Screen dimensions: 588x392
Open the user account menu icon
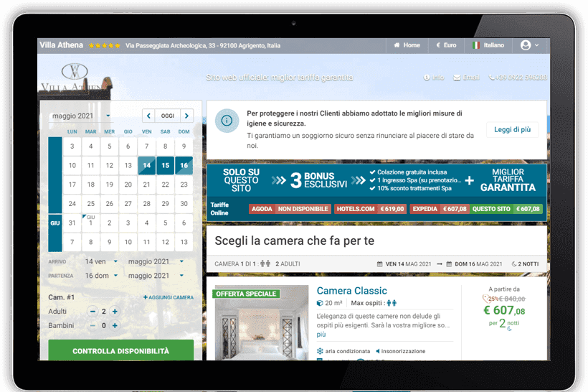[526, 45]
